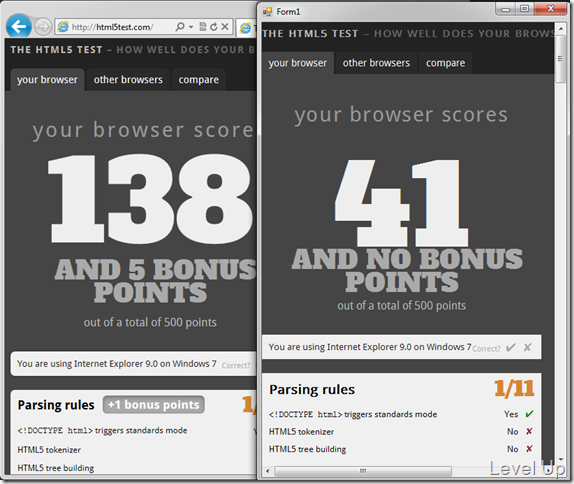Click the '+1 bonus points' badge
Viewport: 574px width, 484px height.
153,405
